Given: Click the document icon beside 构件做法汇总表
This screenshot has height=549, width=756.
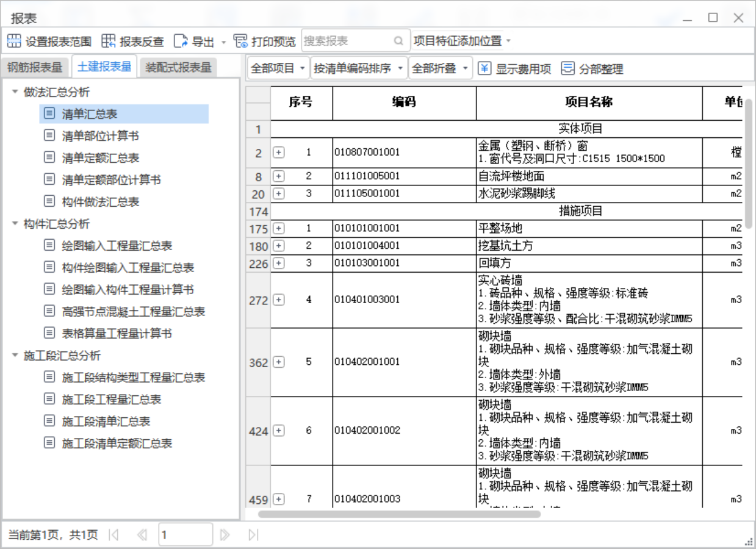Looking at the screenshot, I should click(x=49, y=201).
